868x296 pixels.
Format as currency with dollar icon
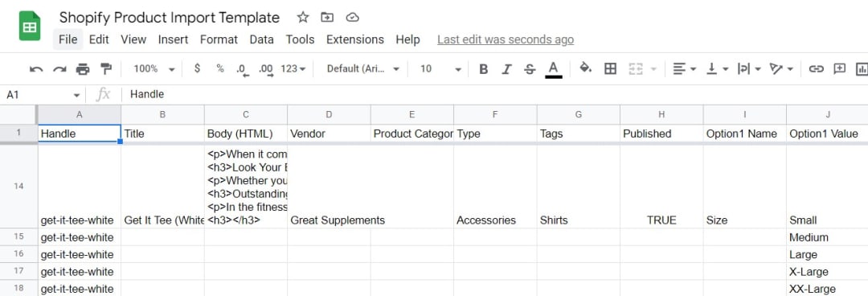[x=197, y=68]
